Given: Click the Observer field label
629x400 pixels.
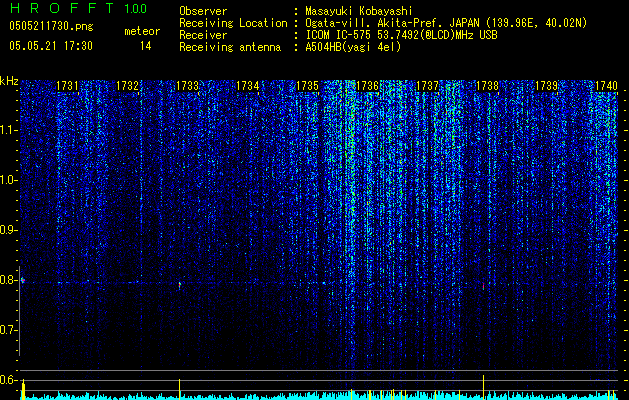Looking at the screenshot, I should [203, 11].
